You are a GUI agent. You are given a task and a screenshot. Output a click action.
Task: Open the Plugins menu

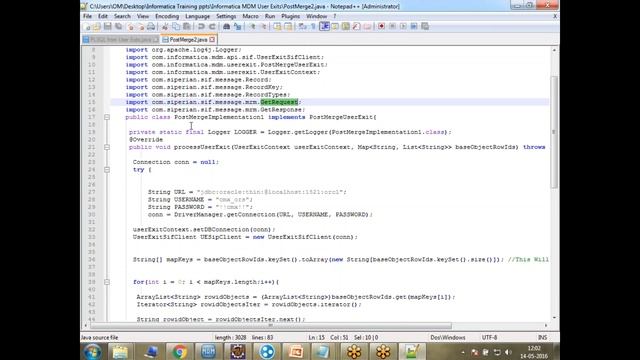291,16
